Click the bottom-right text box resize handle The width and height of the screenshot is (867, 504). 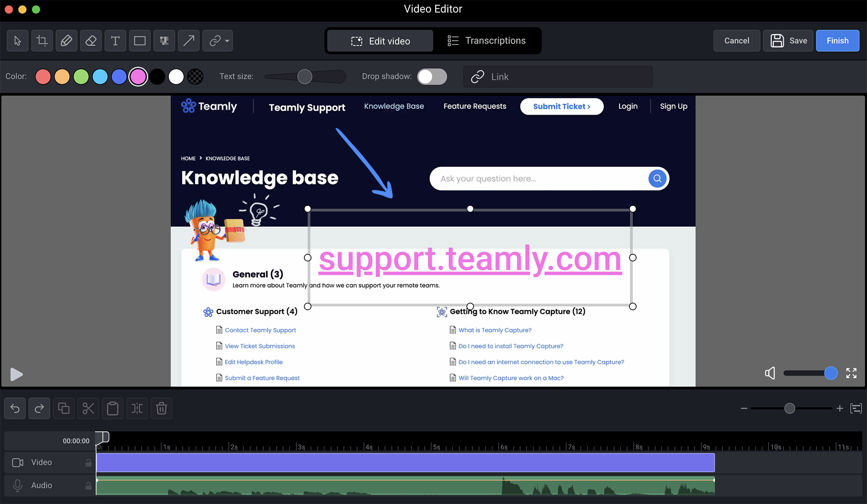[633, 307]
